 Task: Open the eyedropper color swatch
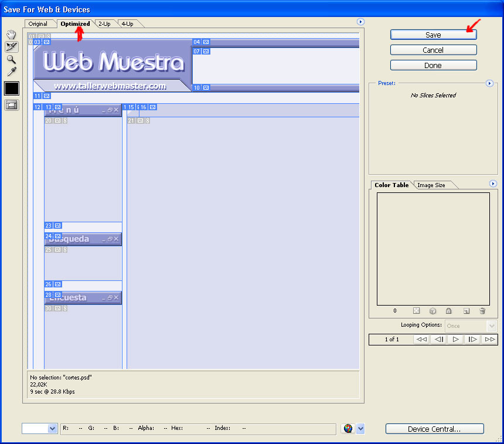(11, 88)
